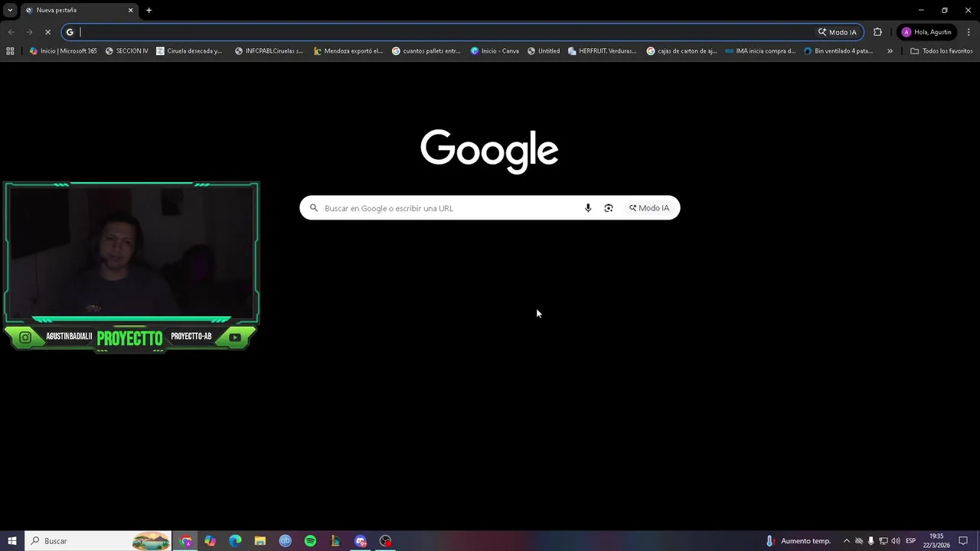Open Ciruela desecada y... bookmark
This screenshot has height=551, width=980.
(x=189, y=51)
